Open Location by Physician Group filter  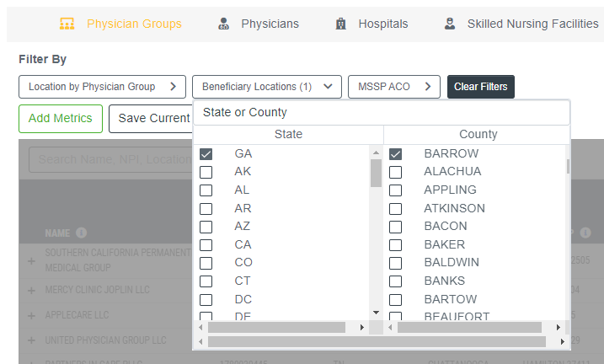102,87
